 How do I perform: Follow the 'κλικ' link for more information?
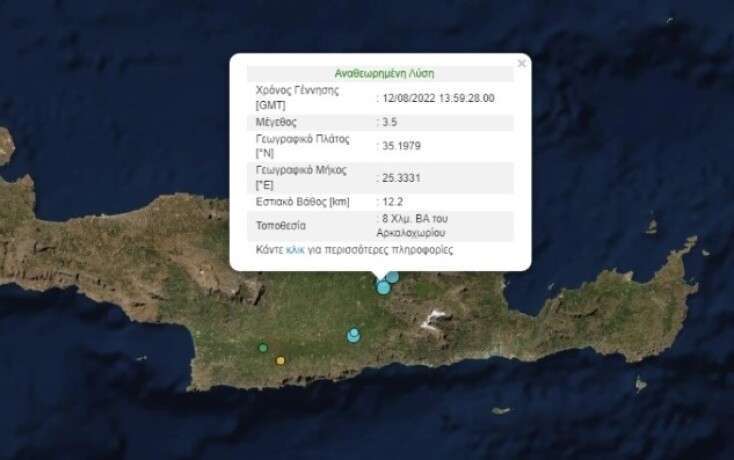click(x=295, y=250)
